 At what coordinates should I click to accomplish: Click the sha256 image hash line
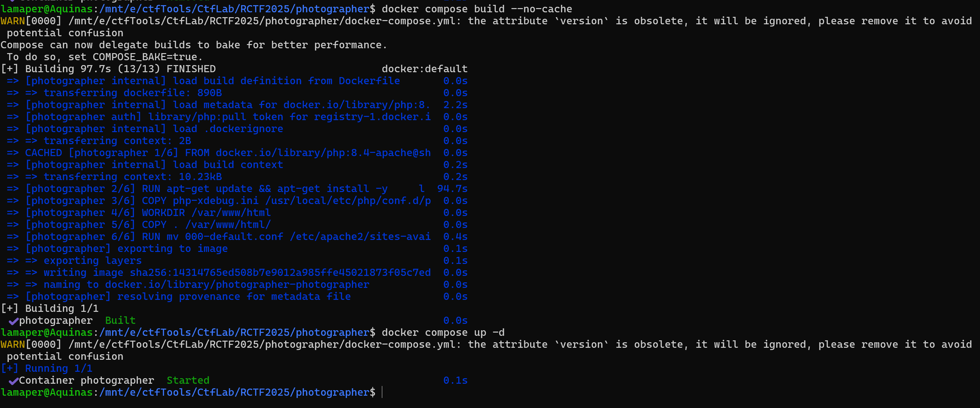[280, 273]
